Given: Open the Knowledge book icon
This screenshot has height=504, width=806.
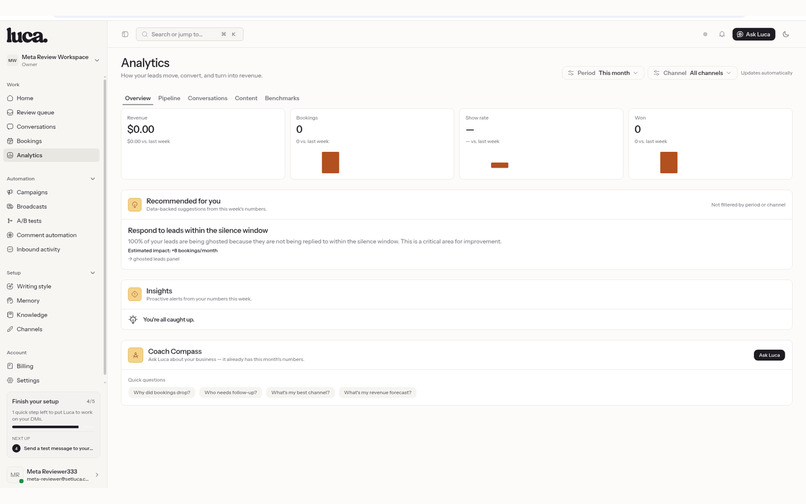Looking at the screenshot, I should pos(10,315).
